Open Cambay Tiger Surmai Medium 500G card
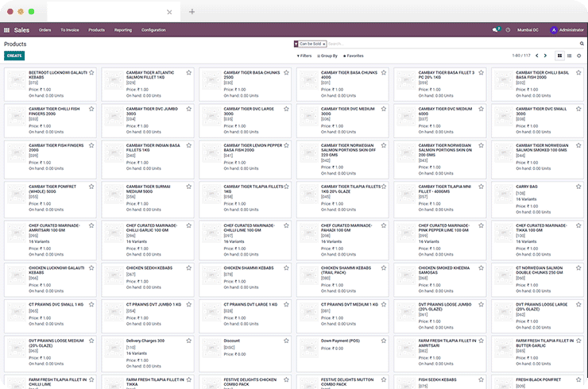 click(148, 199)
